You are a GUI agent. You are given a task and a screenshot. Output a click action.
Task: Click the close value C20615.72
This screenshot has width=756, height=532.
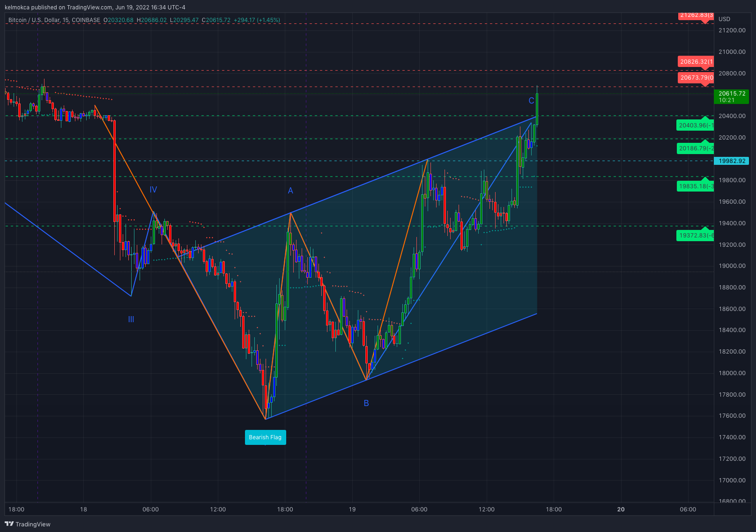[x=216, y=20]
